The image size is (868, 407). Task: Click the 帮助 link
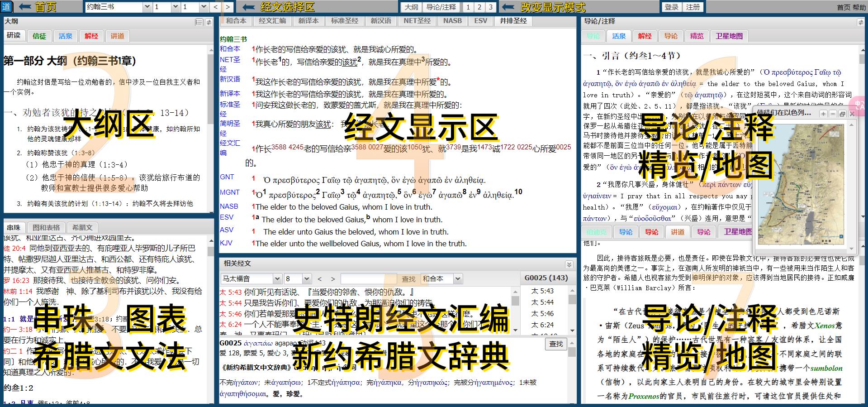(859, 7)
